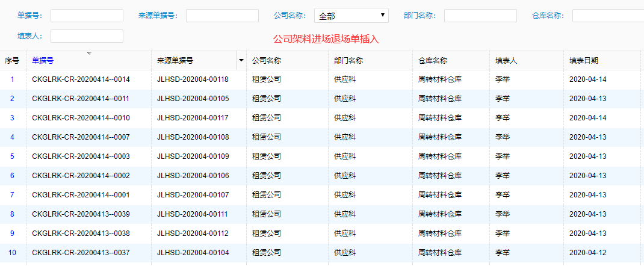Select cell CKGLRK-CR-20200414--0011

tap(81, 99)
